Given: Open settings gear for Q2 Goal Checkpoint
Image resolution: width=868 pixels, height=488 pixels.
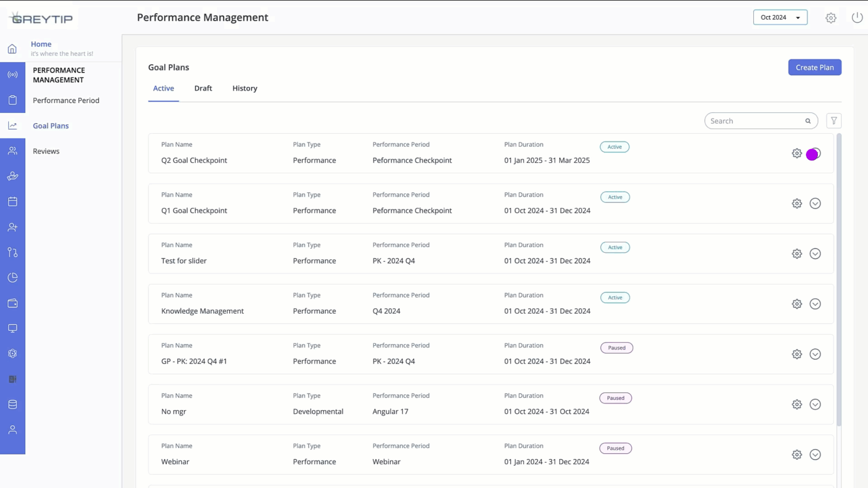Looking at the screenshot, I should [797, 153].
